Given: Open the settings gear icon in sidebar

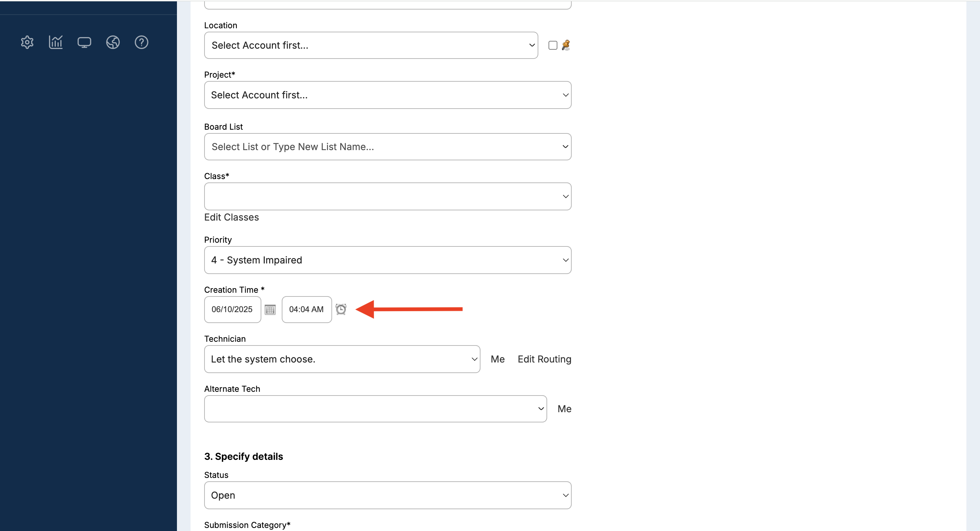Looking at the screenshot, I should pyautogui.click(x=27, y=42).
